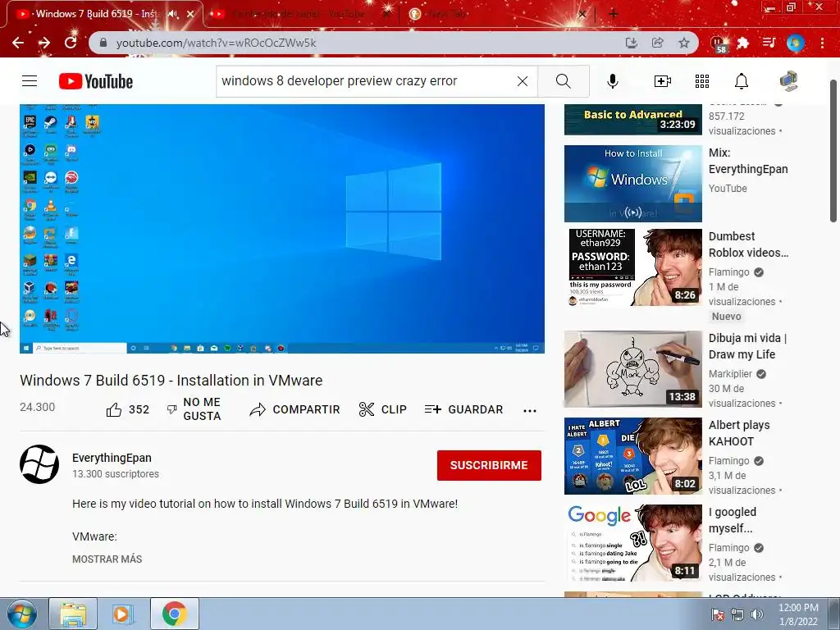
Task: Click the Mix: EverythingEpan title
Action: [x=748, y=161]
